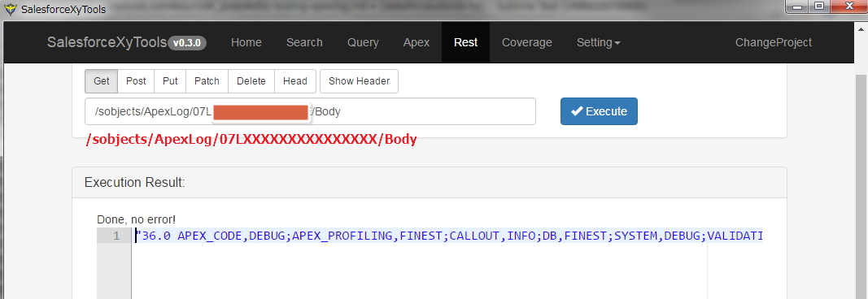Go to the Apex tab
Image resolution: width=868 pixels, height=299 pixels.
(x=417, y=42)
